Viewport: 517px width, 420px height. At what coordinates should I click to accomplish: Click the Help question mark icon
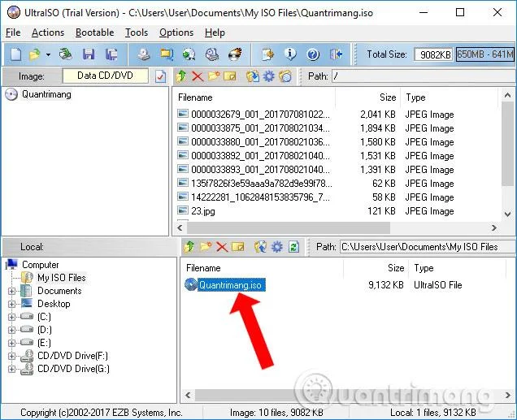tap(313, 54)
